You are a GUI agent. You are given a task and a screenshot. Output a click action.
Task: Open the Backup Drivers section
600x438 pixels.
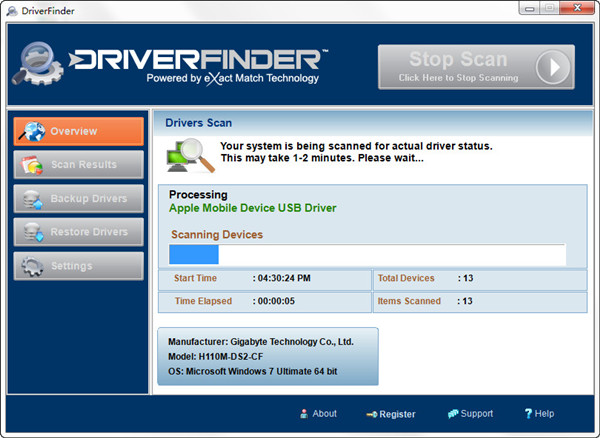(x=78, y=199)
